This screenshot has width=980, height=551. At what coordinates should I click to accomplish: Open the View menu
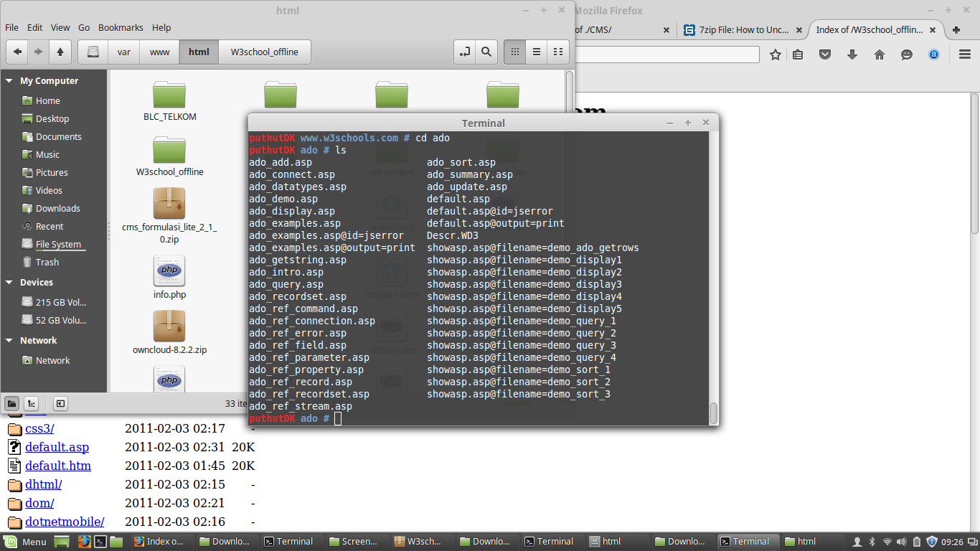pos(60,27)
